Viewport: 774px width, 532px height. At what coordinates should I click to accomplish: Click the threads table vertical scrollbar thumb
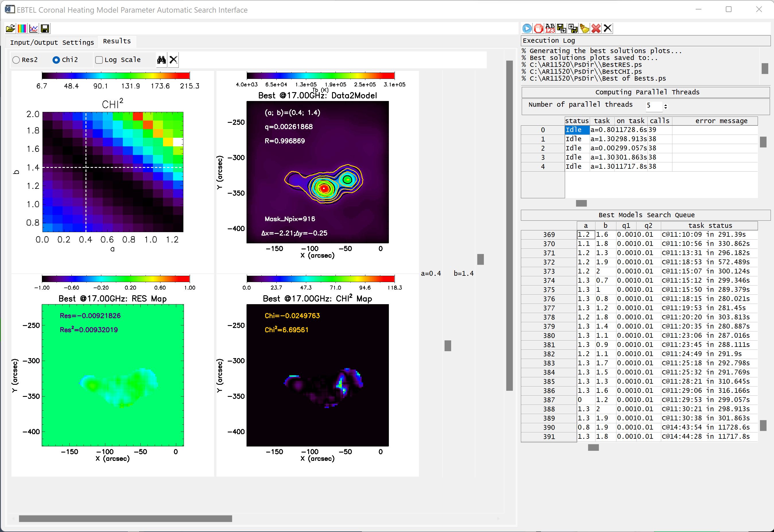(x=763, y=142)
